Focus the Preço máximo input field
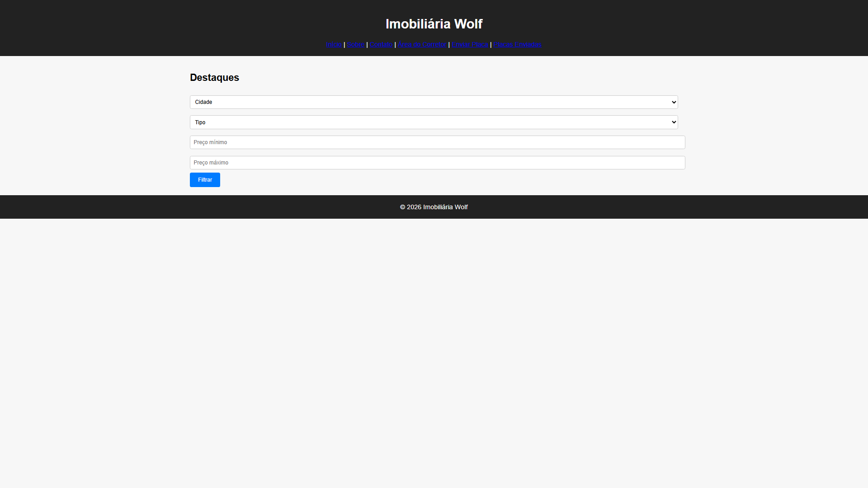This screenshot has height=488, width=868. click(437, 163)
